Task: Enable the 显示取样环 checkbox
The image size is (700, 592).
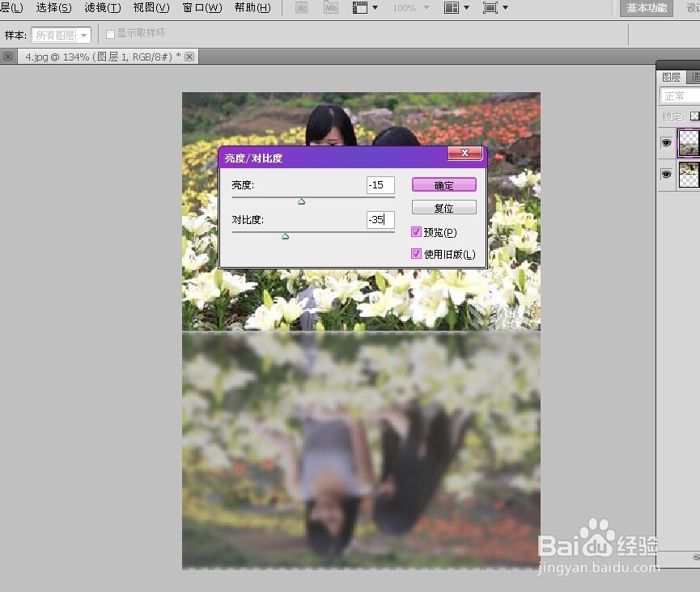Action: click(110, 34)
